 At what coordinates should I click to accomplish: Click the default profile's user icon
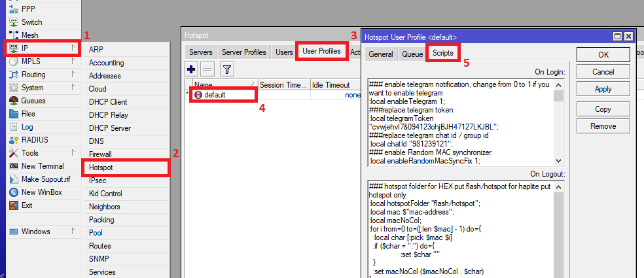click(198, 95)
